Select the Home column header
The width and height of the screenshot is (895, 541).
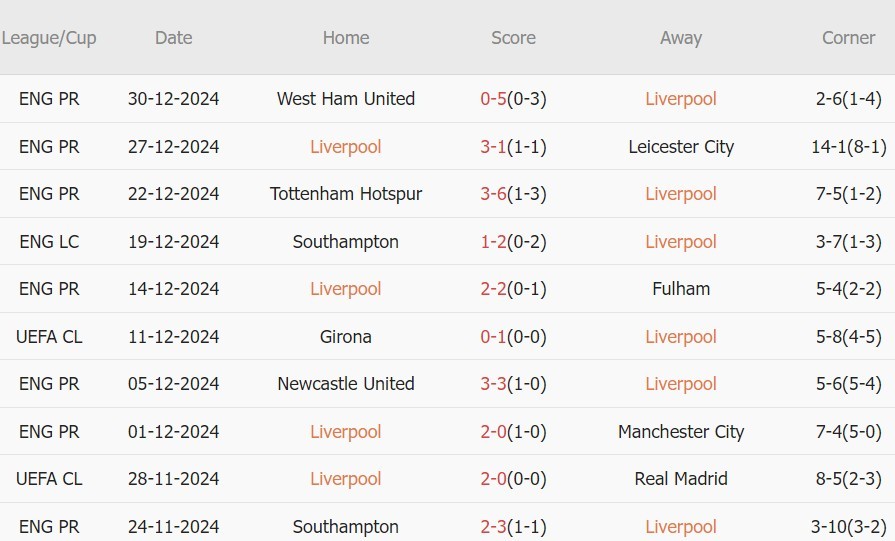(346, 38)
